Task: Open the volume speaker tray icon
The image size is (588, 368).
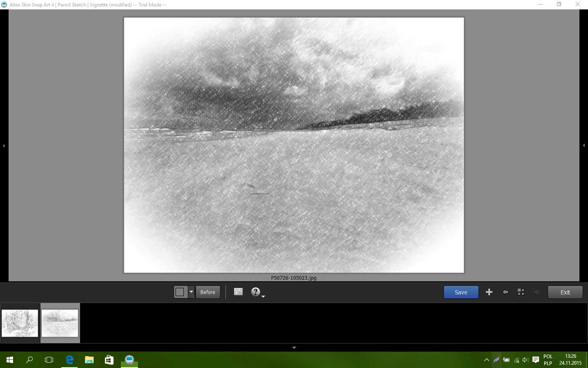Action: tap(526, 360)
